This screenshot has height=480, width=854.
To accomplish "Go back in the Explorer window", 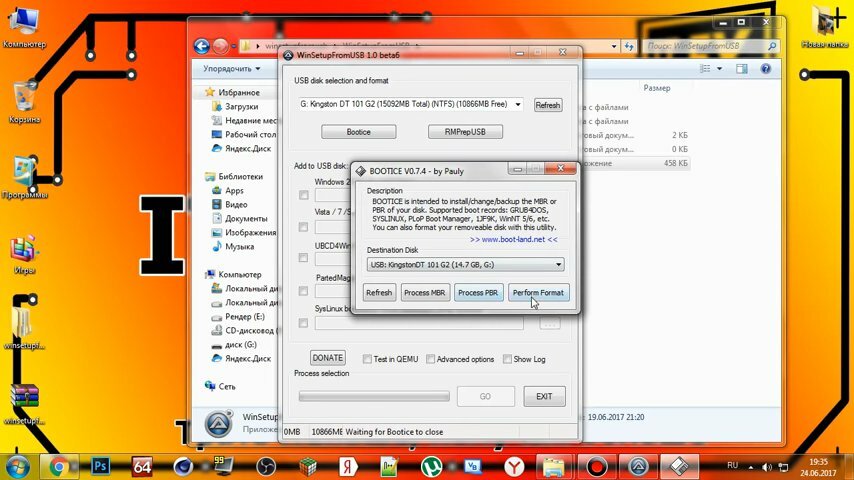I will point(202,46).
